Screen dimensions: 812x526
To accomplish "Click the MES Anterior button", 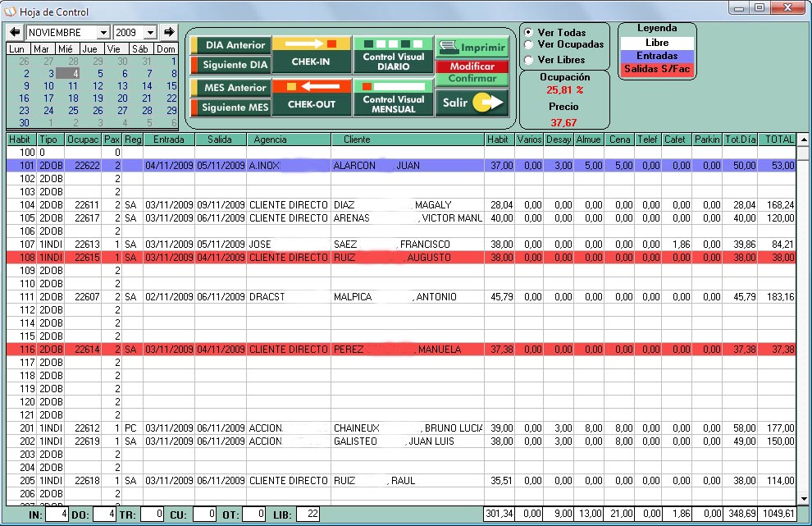I will (230, 88).
